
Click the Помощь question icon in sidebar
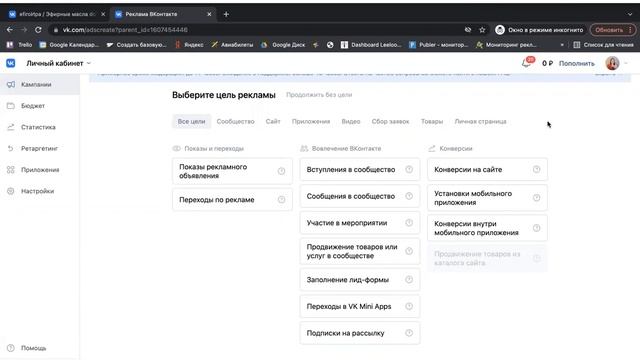click(x=11, y=348)
